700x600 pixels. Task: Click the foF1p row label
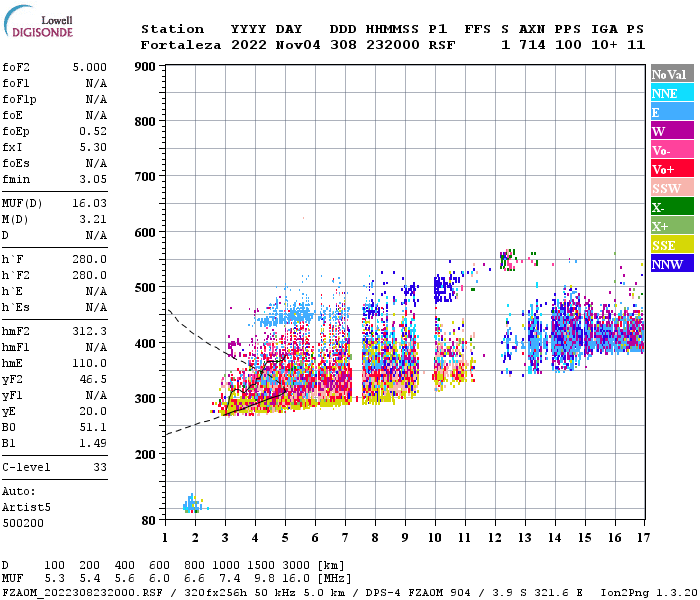(19, 100)
